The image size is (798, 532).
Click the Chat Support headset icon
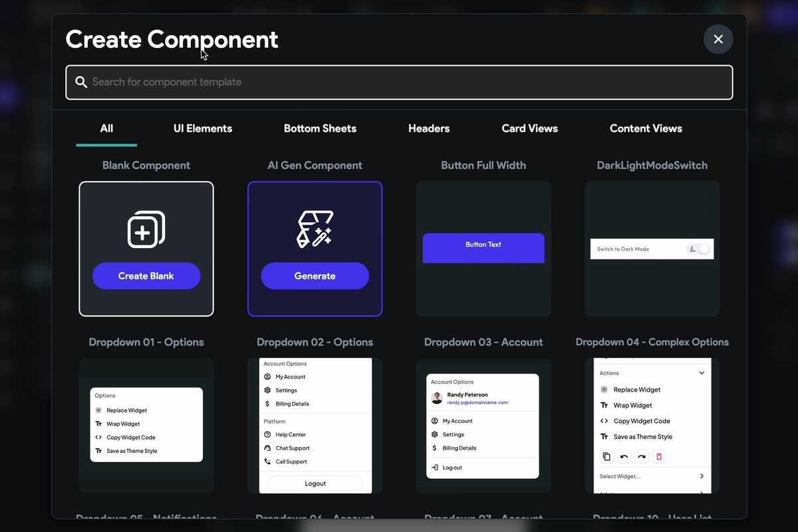(267, 448)
